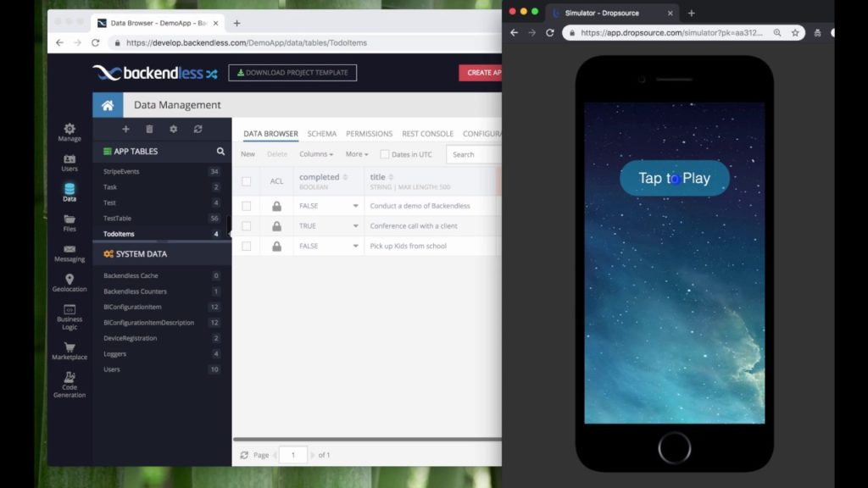The image size is (868, 488).
Task: Open the Marketplace section icon
Action: coord(70,351)
